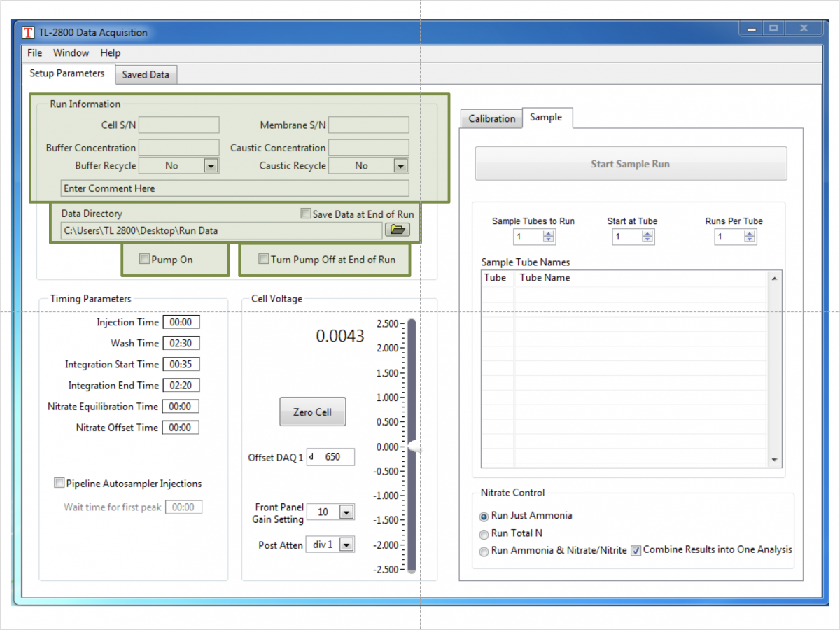Select the Setup Parameters tab
The width and height of the screenshot is (840, 630).
[x=67, y=73]
